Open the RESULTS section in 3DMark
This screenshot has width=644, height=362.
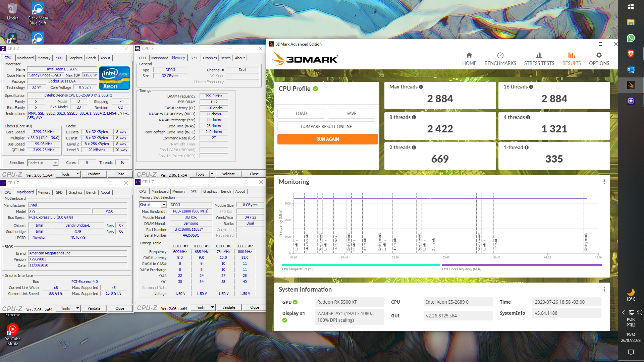tap(571, 59)
